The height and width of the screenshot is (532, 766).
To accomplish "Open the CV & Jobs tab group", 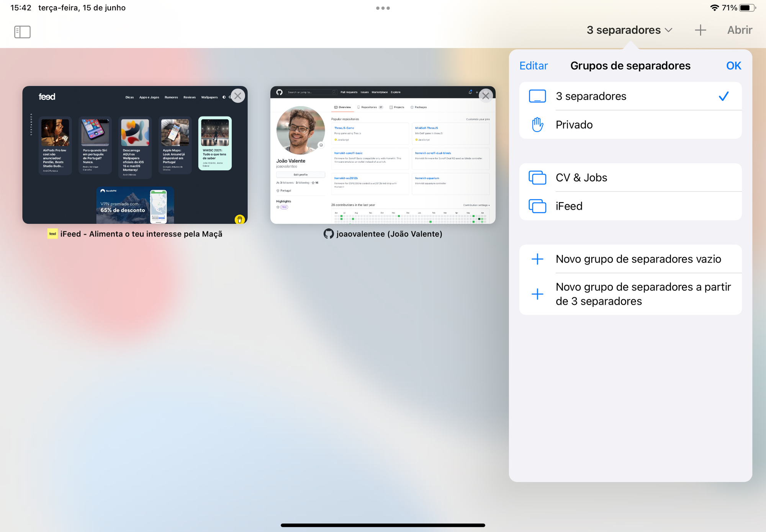I will [630, 178].
